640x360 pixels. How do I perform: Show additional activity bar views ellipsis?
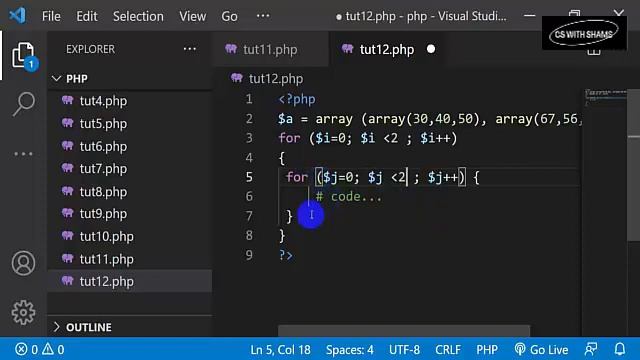tap(23, 154)
